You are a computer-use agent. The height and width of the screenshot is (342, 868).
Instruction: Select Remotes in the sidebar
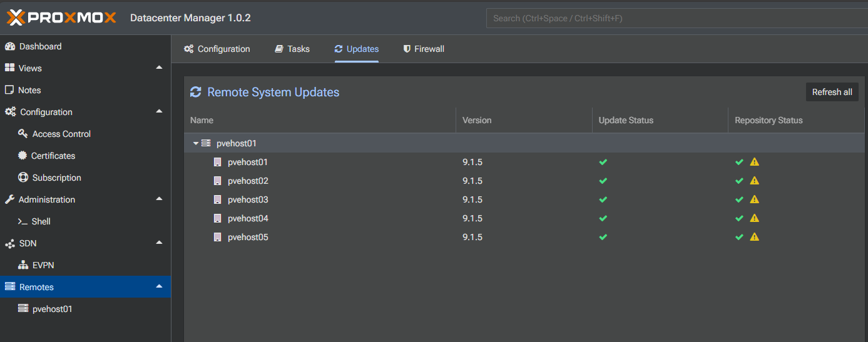(85, 287)
